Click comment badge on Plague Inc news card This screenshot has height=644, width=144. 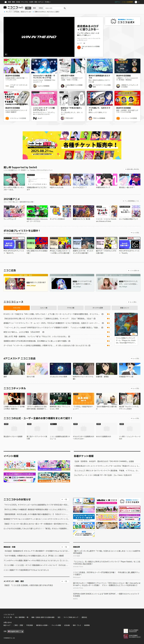point(134,334)
